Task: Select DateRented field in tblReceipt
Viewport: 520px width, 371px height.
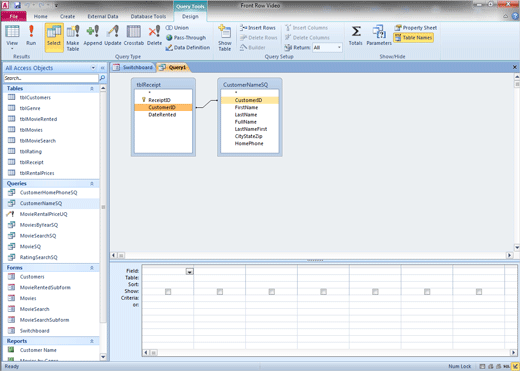Action: coord(162,115)
